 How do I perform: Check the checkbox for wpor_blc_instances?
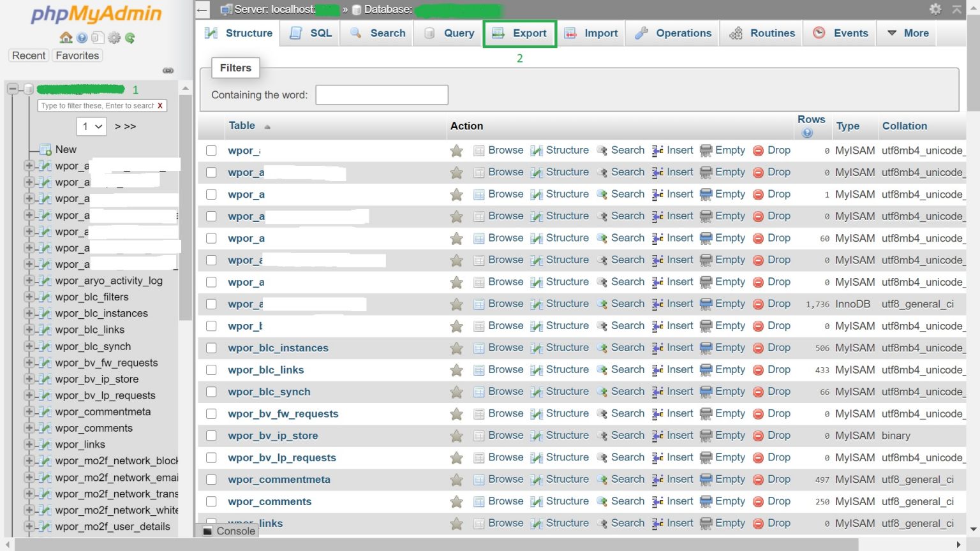[x=211, y=348]
